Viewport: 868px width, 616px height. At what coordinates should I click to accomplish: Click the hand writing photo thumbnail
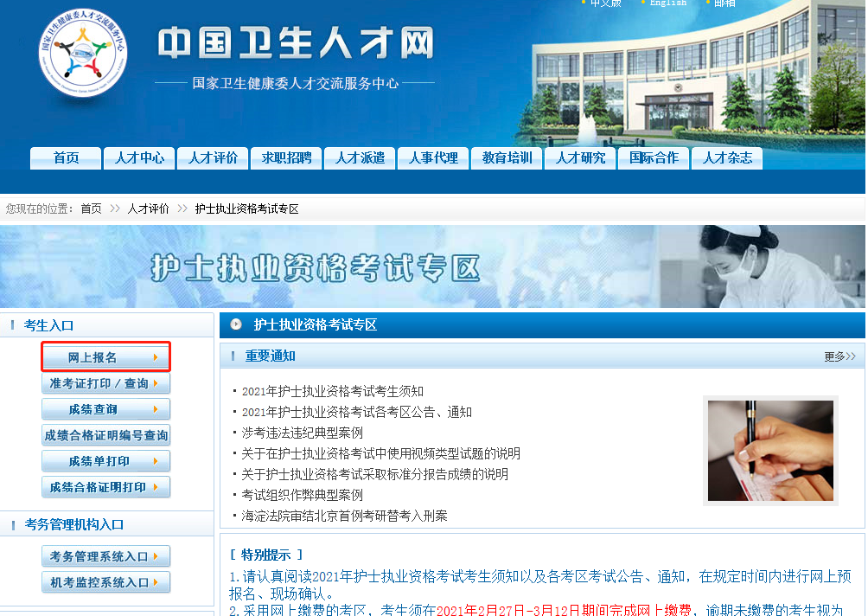coord(770,450)
